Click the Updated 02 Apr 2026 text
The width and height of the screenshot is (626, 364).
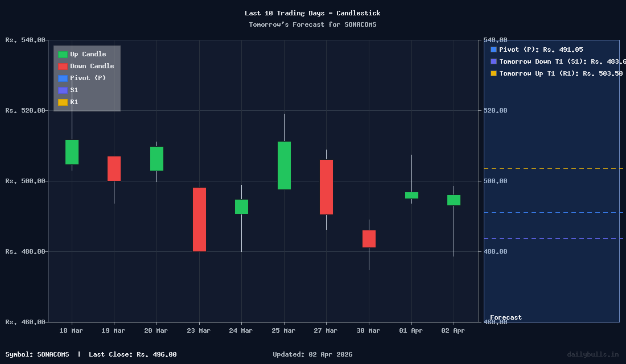(x=312, y=354)
